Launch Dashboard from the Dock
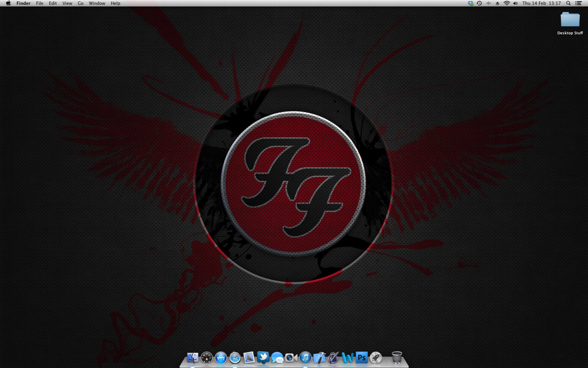 coord(207,357)
